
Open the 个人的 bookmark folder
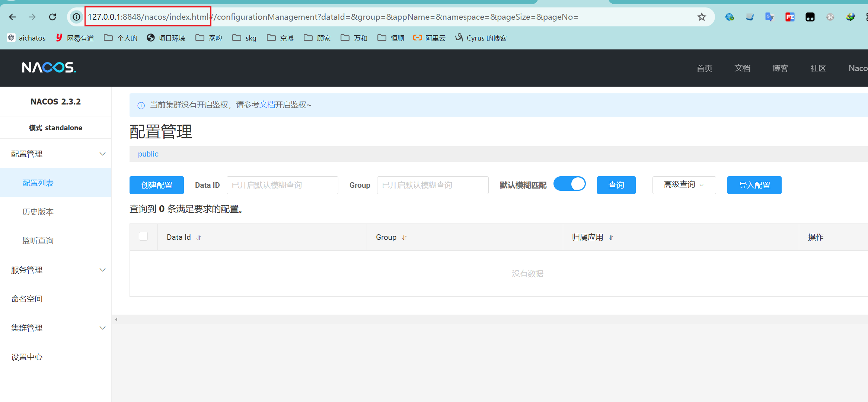121,38
